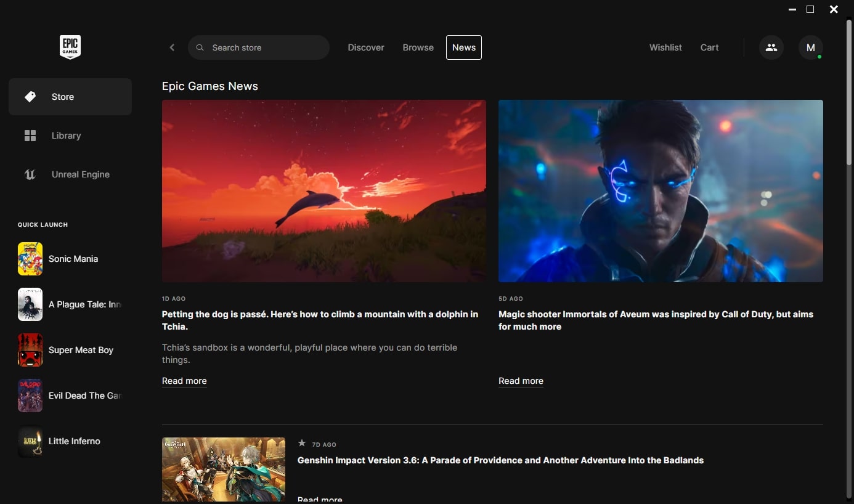The image size is (854, 504).
Task: Select the News tab
Action: (x=464, y=47)
